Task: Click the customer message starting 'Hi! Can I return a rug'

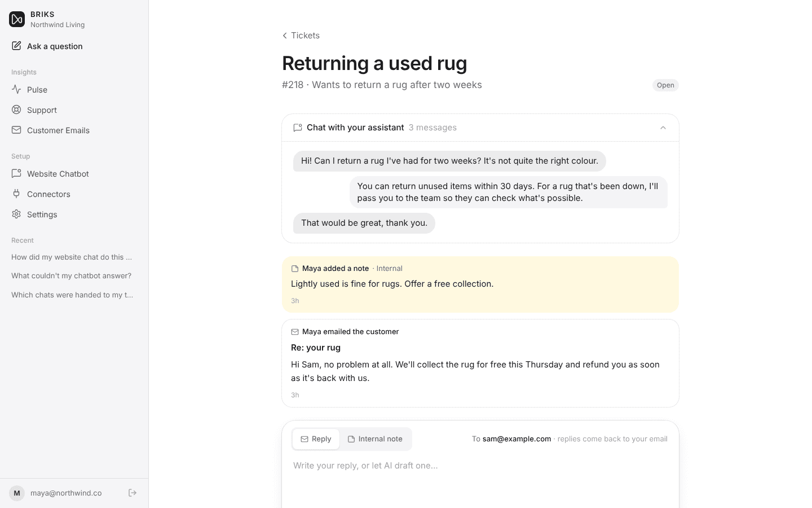Action: pos(449,161)
